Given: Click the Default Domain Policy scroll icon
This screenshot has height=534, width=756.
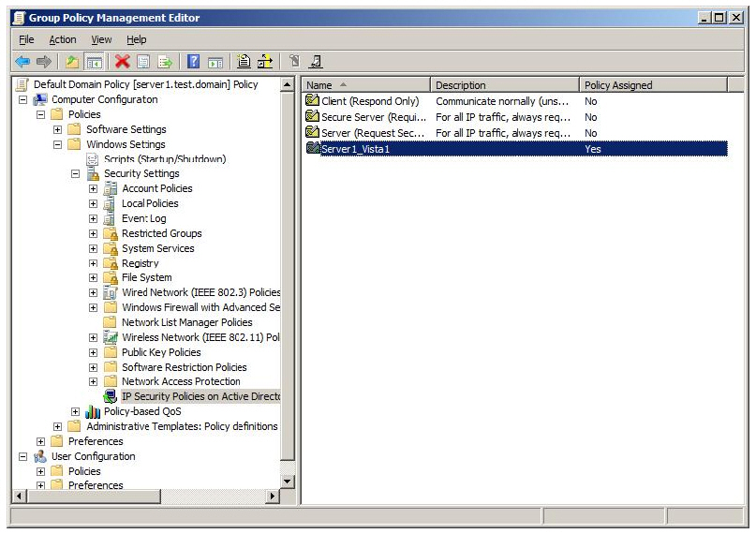Looking at the screenshot, I should (22, 84).
